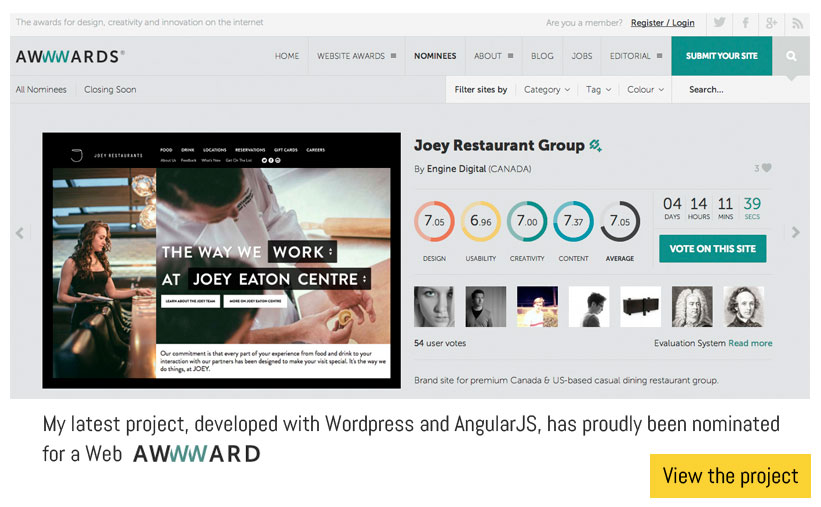Open the Colour filter dropdown
The width and height of the screenshot is (821, 507).
pyautogui.click(x=646, y=90)
